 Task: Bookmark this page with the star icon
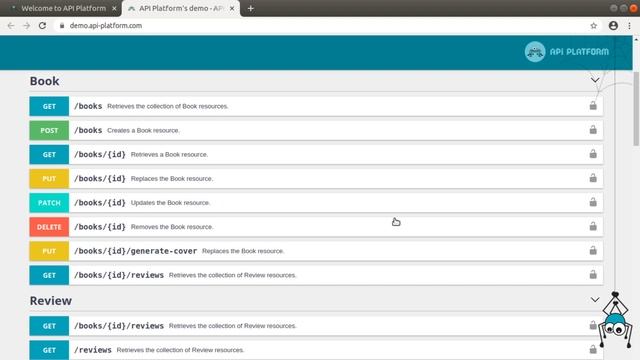[x=593, y=26]
